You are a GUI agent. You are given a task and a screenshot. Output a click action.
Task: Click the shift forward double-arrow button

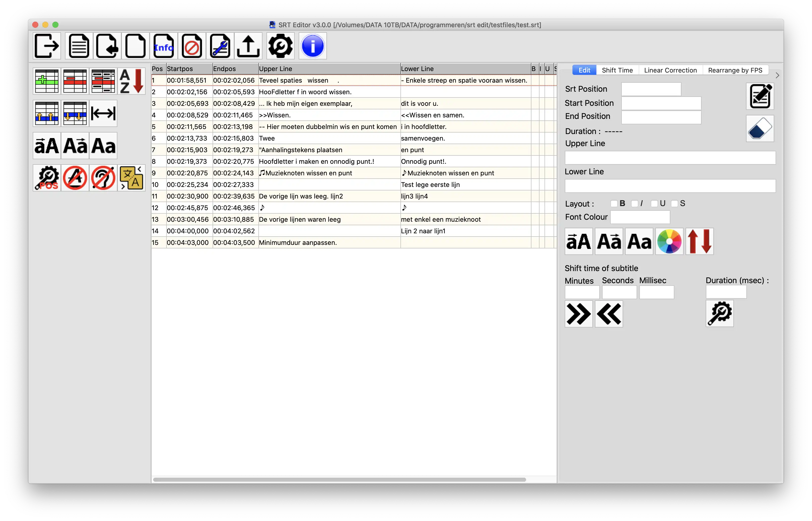pyautogui.click(x=578, y=314)
